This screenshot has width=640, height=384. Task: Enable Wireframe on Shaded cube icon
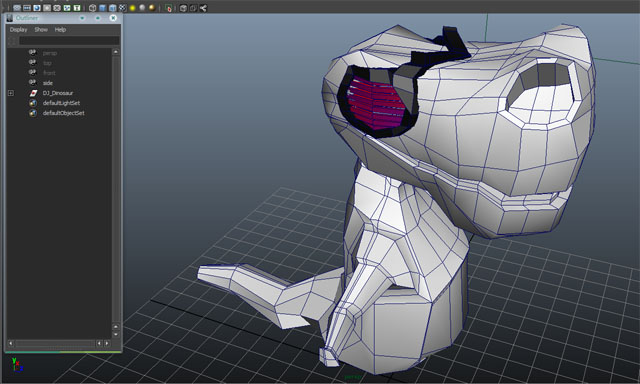point(113,8)
